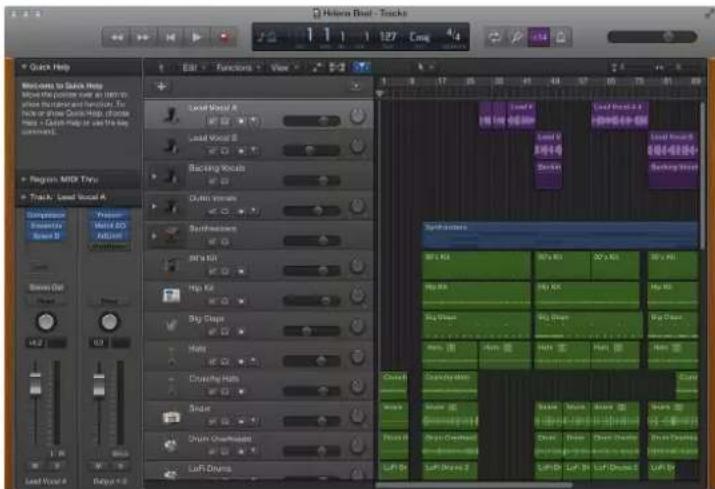Collapse the Quick Help section
This screenshot has height=489, width=715.
point(24,67)
